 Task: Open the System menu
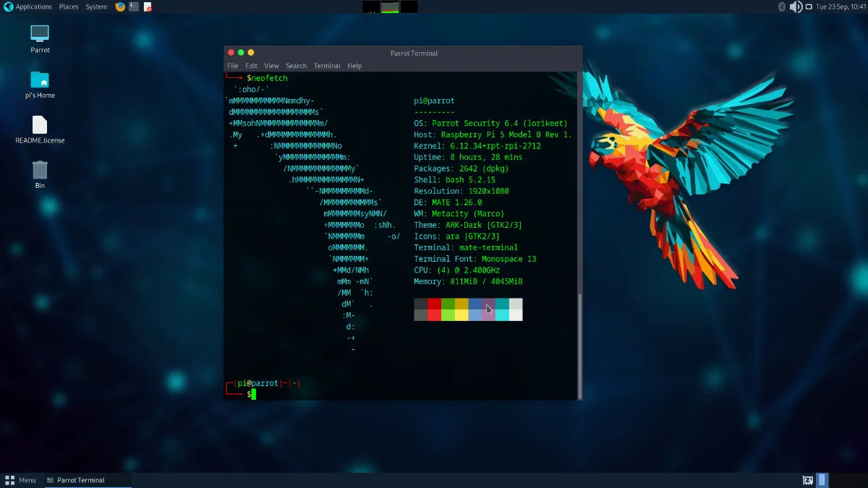click(x=96, y=7)
